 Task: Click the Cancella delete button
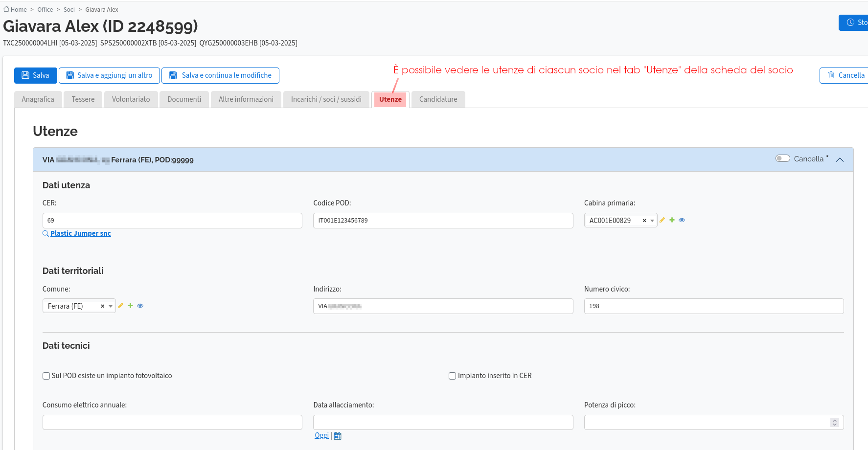(x=845, y=75)
